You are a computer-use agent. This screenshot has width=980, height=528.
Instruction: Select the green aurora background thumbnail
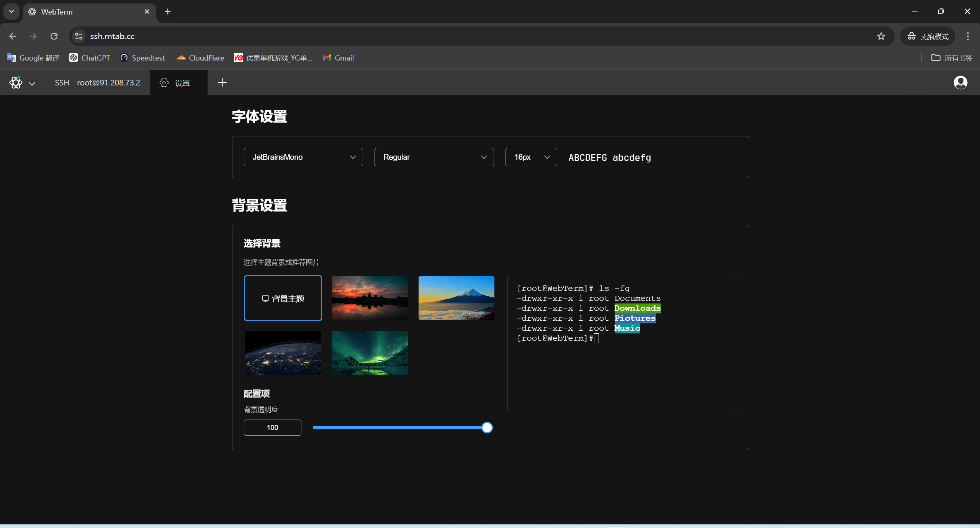pyautogui.click(x=369, y=353)
